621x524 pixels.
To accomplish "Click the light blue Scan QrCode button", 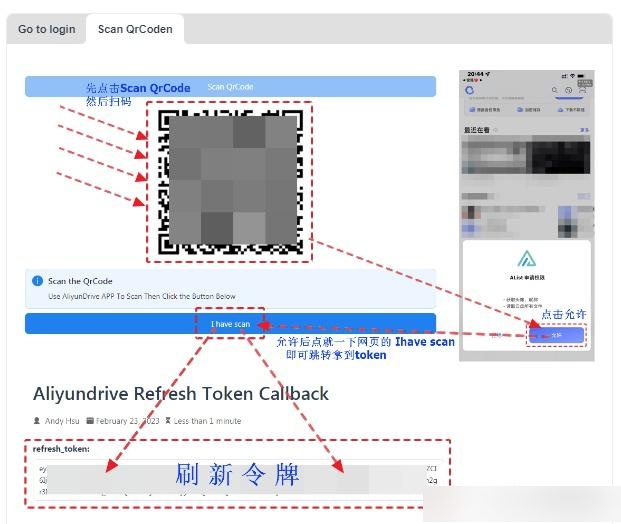I will click(230, 87).
